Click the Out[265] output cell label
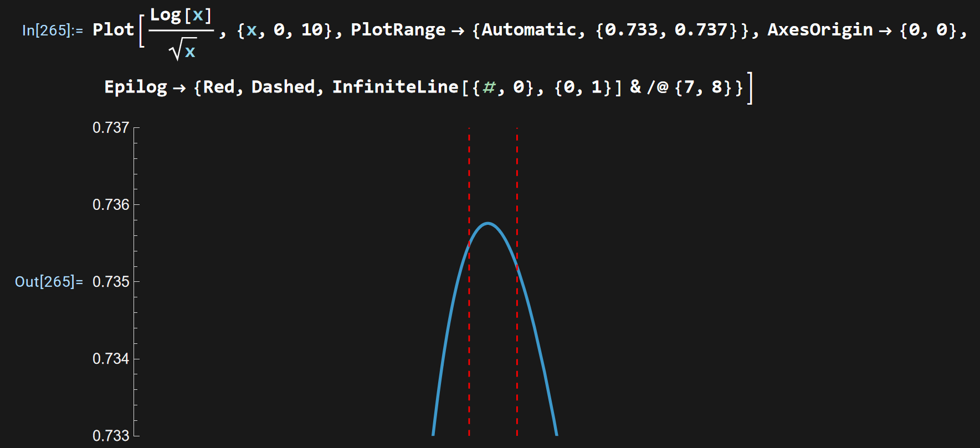Screen dimensions: 980x448 coord(49,282)
